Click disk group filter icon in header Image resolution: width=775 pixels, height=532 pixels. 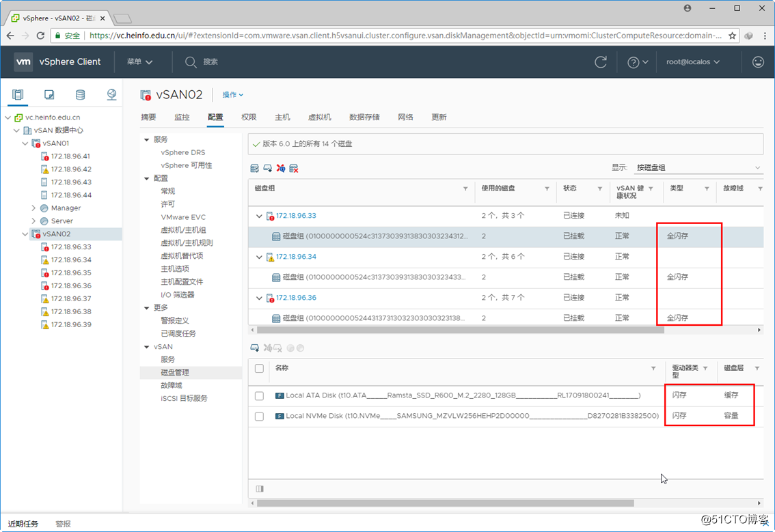(465, 188)
